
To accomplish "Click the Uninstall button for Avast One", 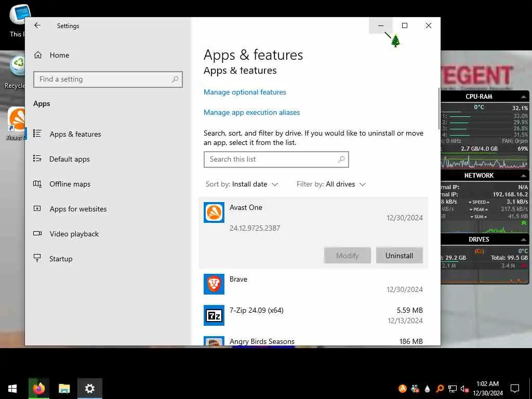I will tap(400, 256).
